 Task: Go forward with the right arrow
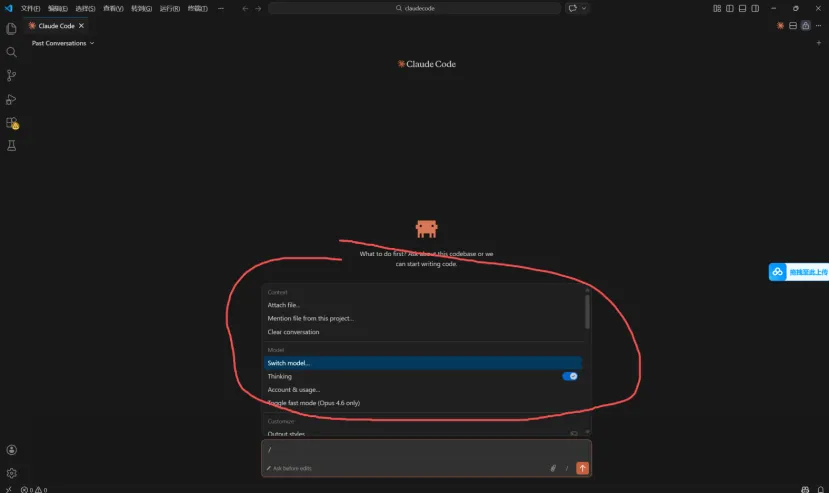coord(258,8)
